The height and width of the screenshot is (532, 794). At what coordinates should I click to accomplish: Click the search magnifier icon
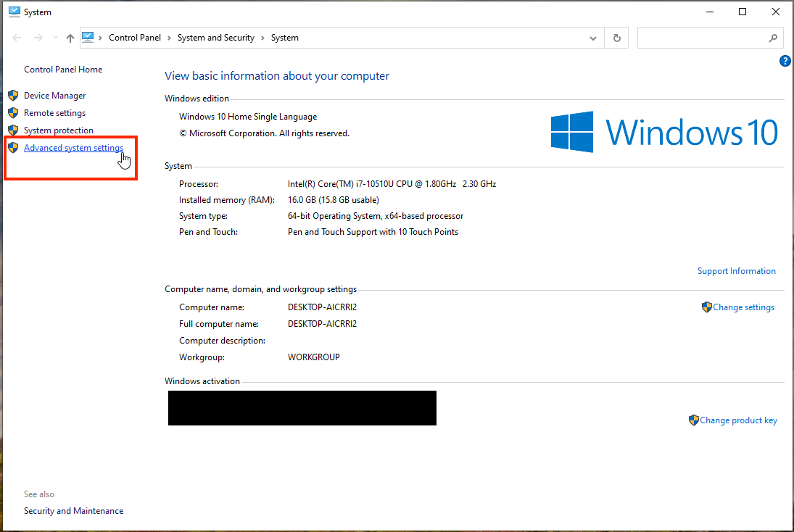(773, 38)
